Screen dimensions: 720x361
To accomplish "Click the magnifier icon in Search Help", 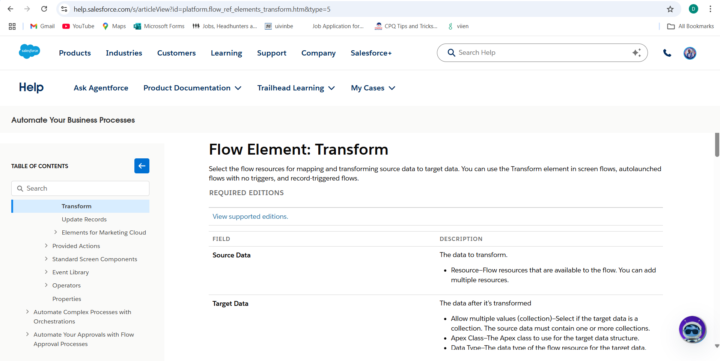I will pos(451,53).
